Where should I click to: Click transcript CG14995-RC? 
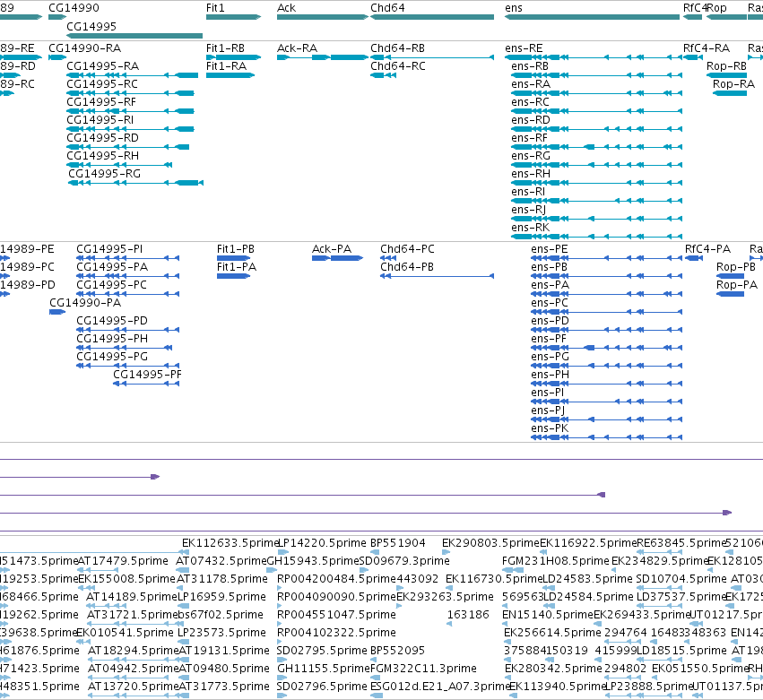[x=102, y=84]
